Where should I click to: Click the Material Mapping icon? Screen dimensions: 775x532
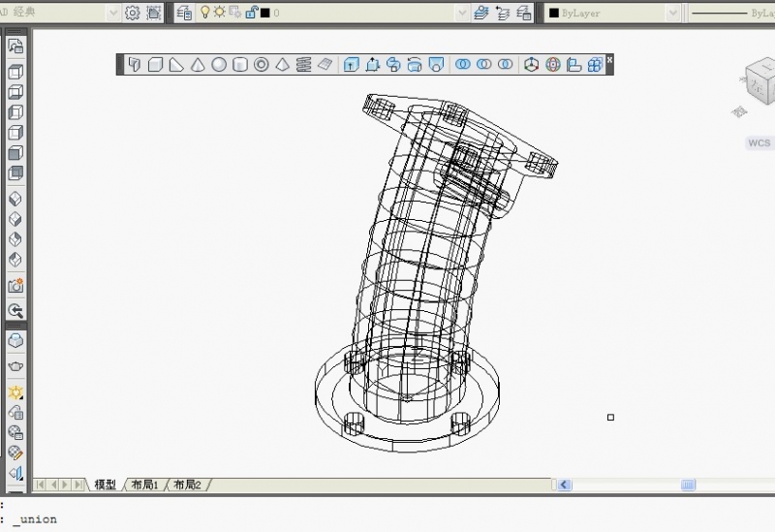pos(15,453)
